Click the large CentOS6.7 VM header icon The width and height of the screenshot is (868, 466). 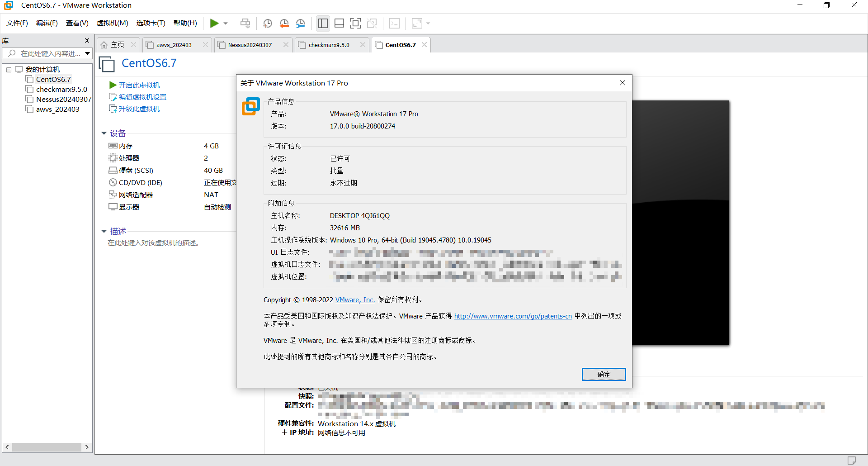coord(107,64)
